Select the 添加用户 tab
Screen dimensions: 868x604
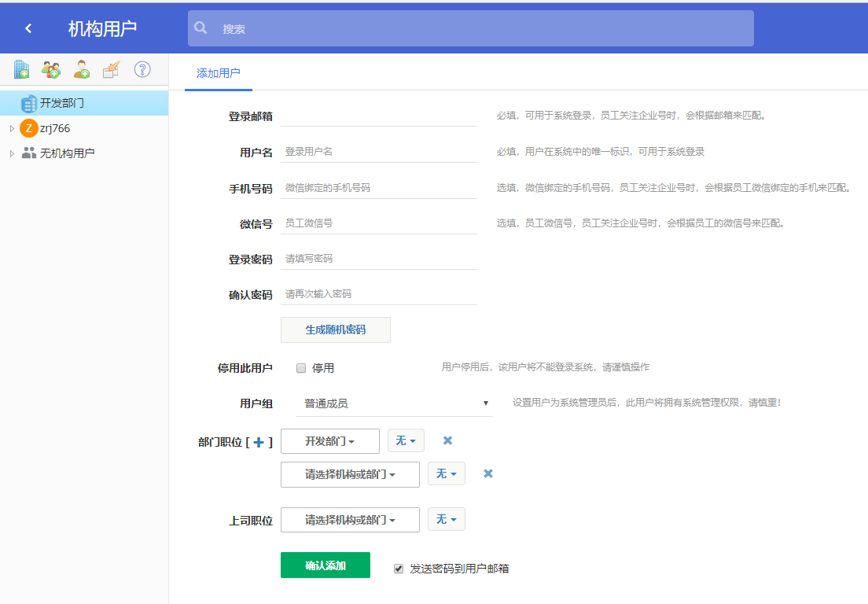[x=219, y=73]
